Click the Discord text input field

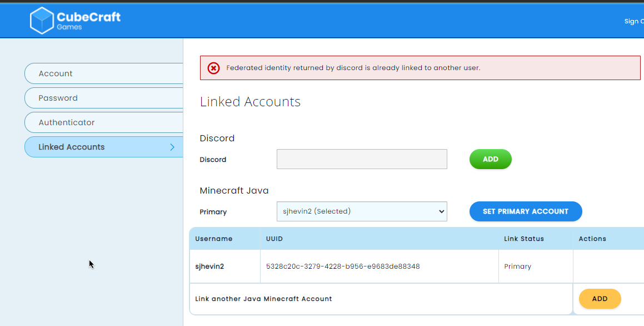point(362,159)
